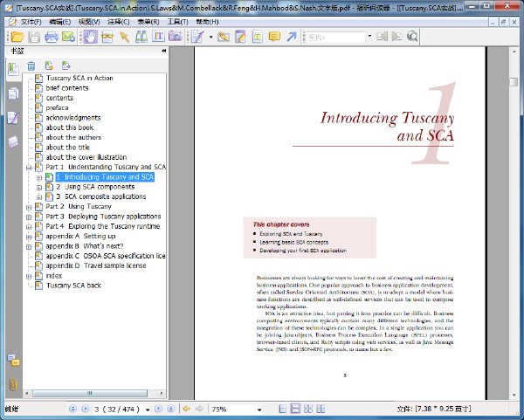The image size is (524, 420).
Task: Click the magnifier search icon
Action: [x=412, y=37]
